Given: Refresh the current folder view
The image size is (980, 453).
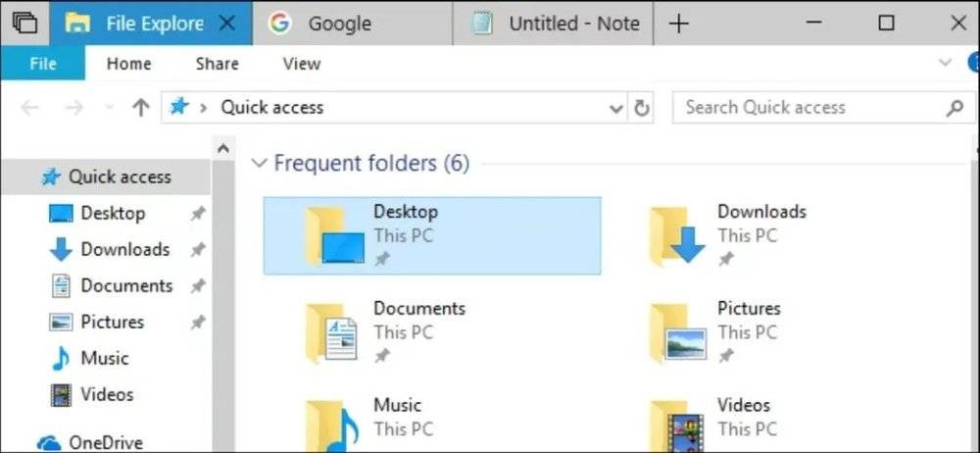Looking at the screenshot, I should [x=641, y=108].
